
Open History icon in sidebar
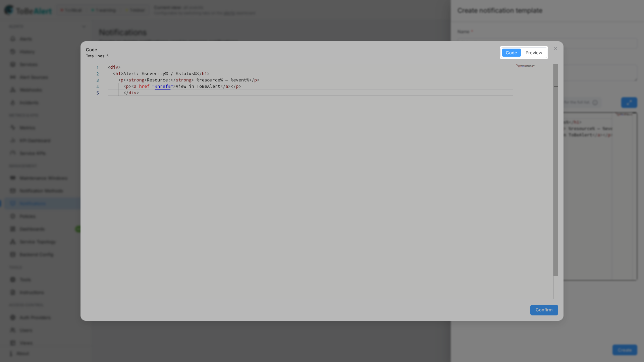(13, 52)
